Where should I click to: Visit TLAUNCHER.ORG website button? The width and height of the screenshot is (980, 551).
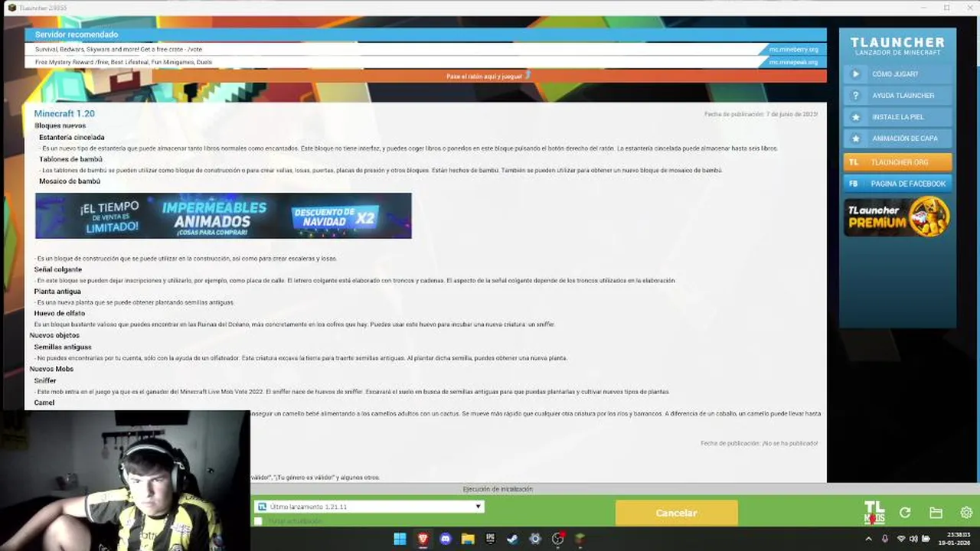(898, 162)
